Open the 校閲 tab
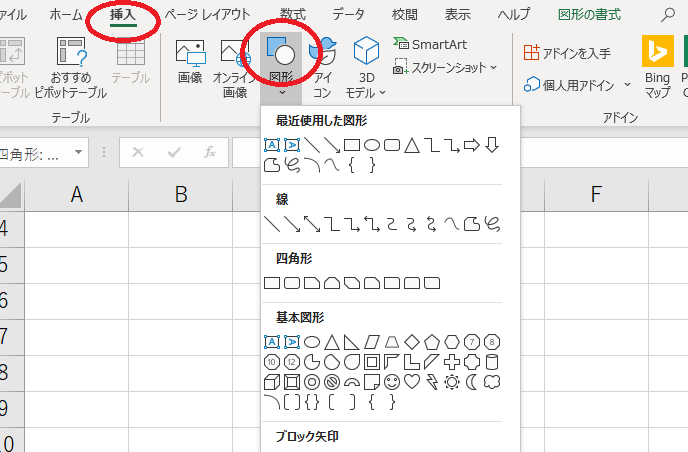 404,14
